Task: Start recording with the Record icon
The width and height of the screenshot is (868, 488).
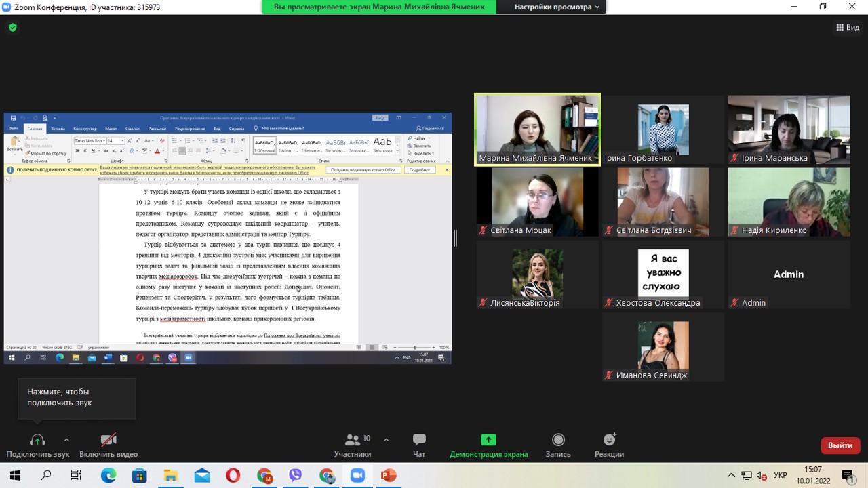Action: [558, 441]
